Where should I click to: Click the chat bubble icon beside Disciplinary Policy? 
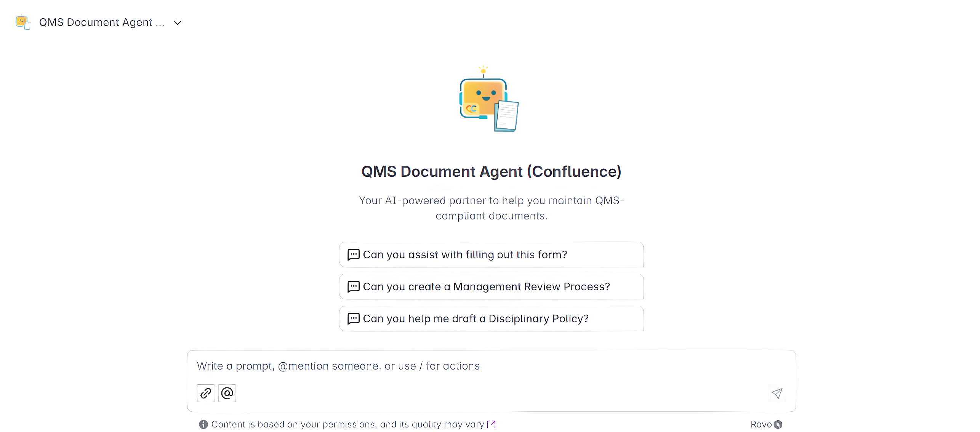pyautogui.click(x=354, y=318)
